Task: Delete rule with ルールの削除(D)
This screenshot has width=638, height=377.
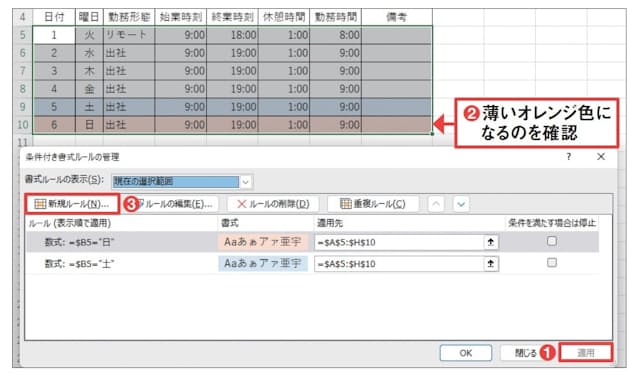Action: pos(273,204)
